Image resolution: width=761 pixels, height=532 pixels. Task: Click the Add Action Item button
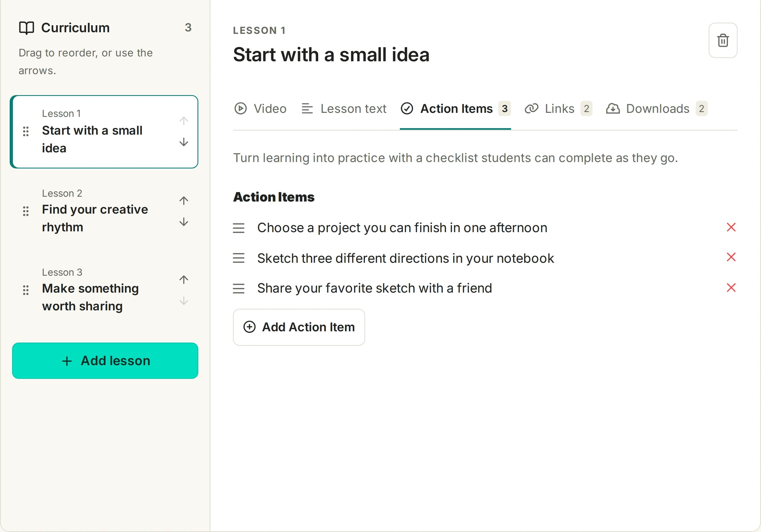tap(299, 327)
